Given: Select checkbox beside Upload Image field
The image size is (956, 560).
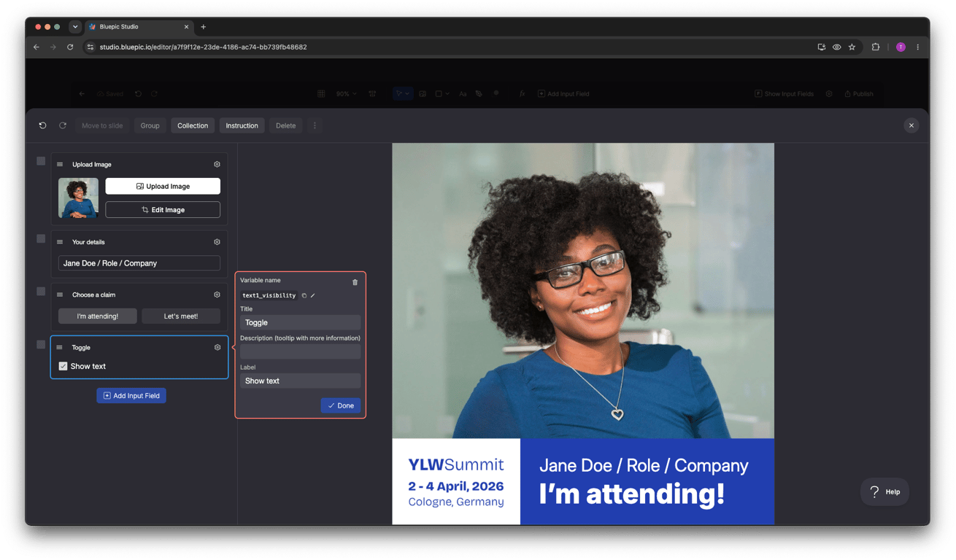Looking at the screenshot, I should 41,161.
